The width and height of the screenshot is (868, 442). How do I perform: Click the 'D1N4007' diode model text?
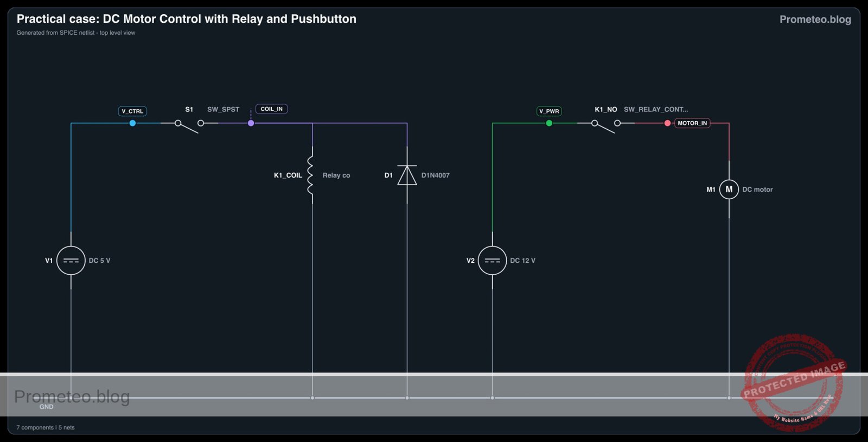click(435, 175)
